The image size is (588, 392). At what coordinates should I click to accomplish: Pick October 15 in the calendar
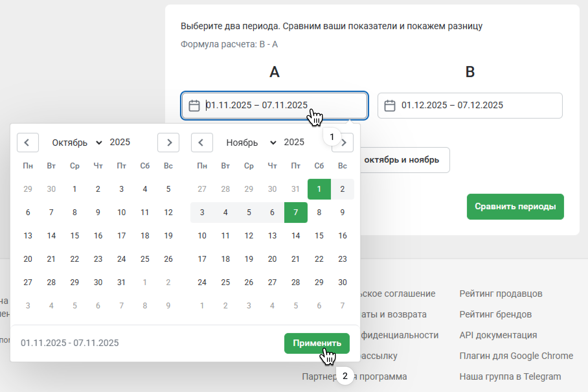[75, 236]
